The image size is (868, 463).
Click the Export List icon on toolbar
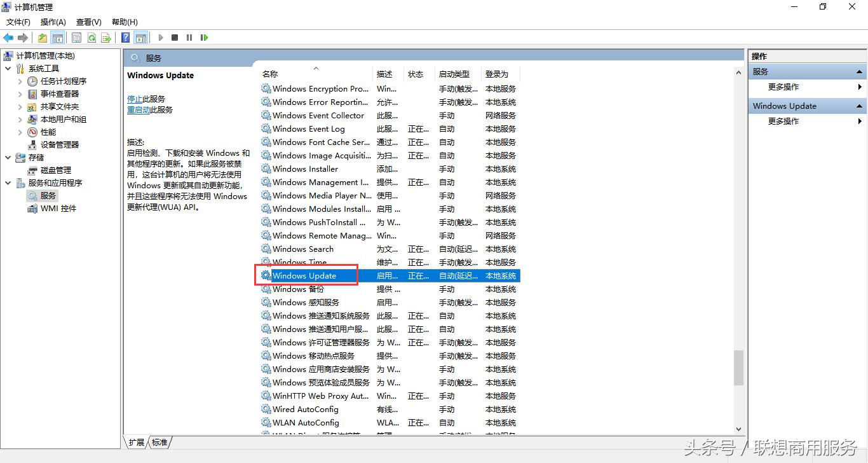point(107,37)
